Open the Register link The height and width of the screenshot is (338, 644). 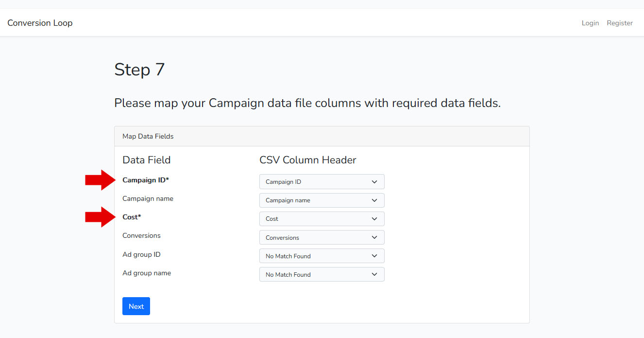point(620,23)
